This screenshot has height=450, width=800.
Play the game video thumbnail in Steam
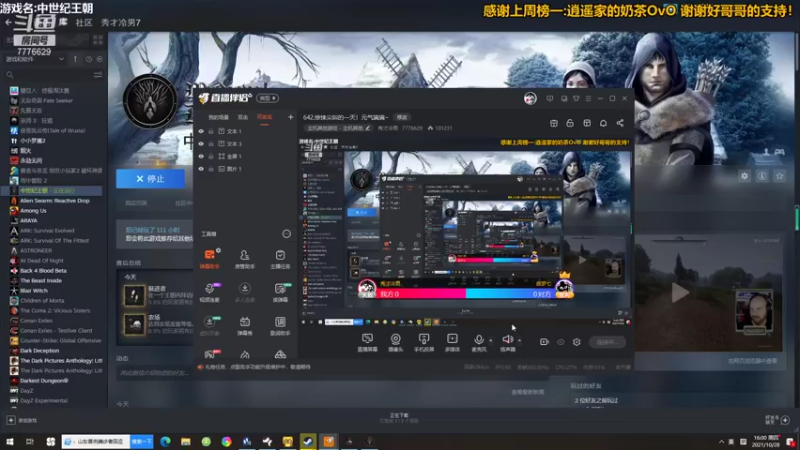[x=680, y=293]
